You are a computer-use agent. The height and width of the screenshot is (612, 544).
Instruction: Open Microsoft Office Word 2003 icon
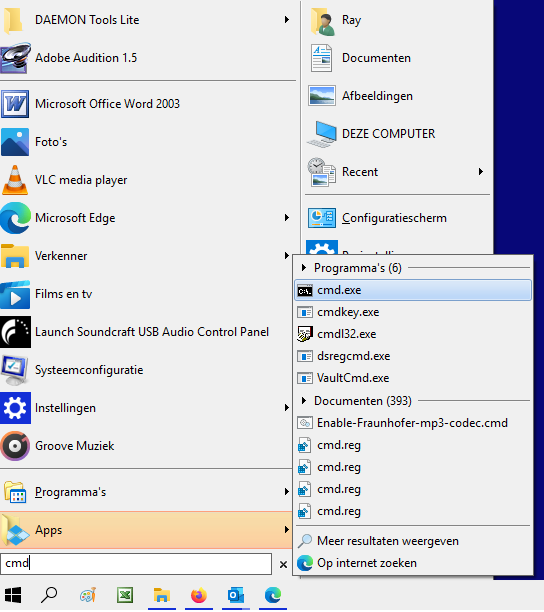pos(15,104)
